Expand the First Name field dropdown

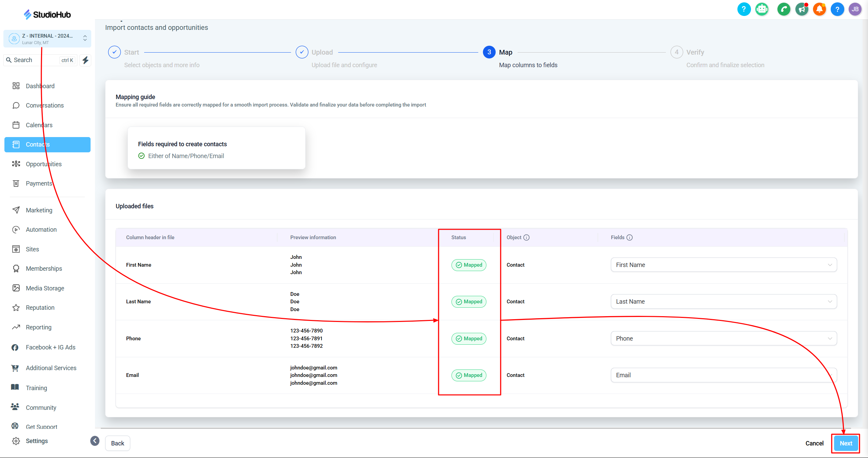point(724,265)
